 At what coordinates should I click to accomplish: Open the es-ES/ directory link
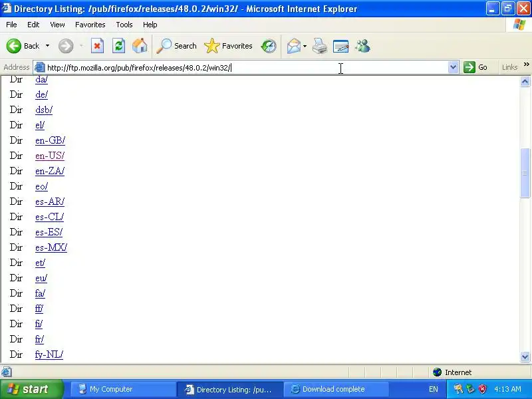coord(49,232)
